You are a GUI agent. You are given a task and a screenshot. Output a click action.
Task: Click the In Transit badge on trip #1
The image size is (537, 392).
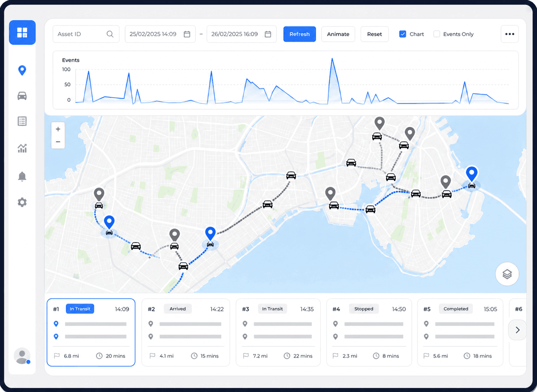coord(80,309)
